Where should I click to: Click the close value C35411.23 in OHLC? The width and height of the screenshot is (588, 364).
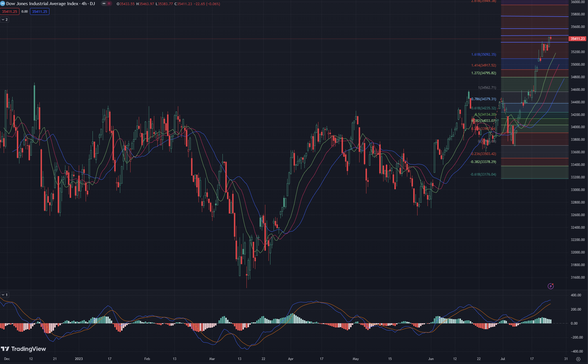coord(183,4)
